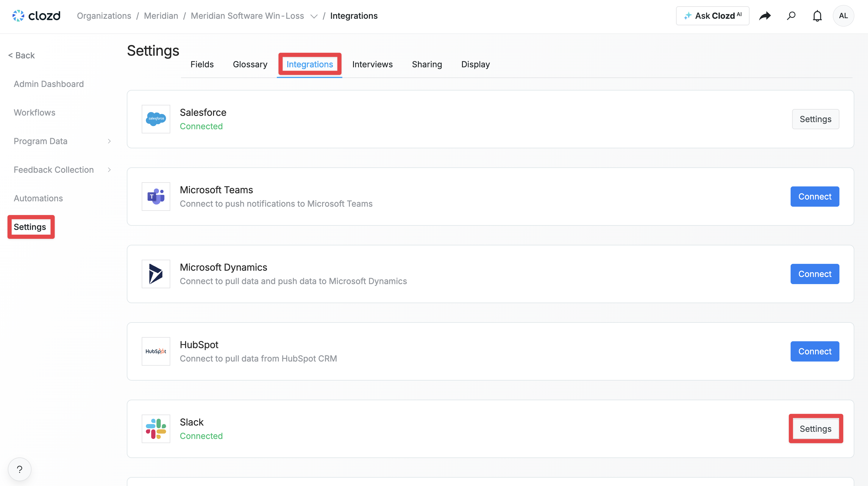Expand the Feedback Collection section

point(109,169)
